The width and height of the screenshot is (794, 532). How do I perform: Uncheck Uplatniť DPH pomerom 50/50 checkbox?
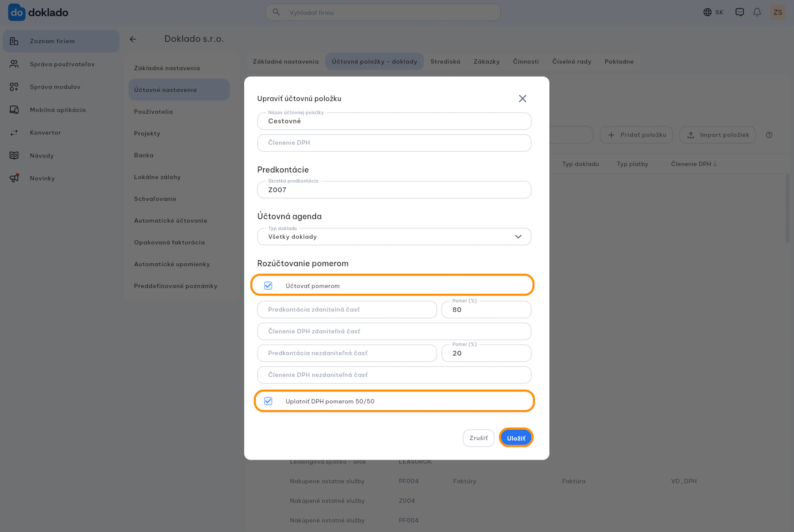point(268,401)
